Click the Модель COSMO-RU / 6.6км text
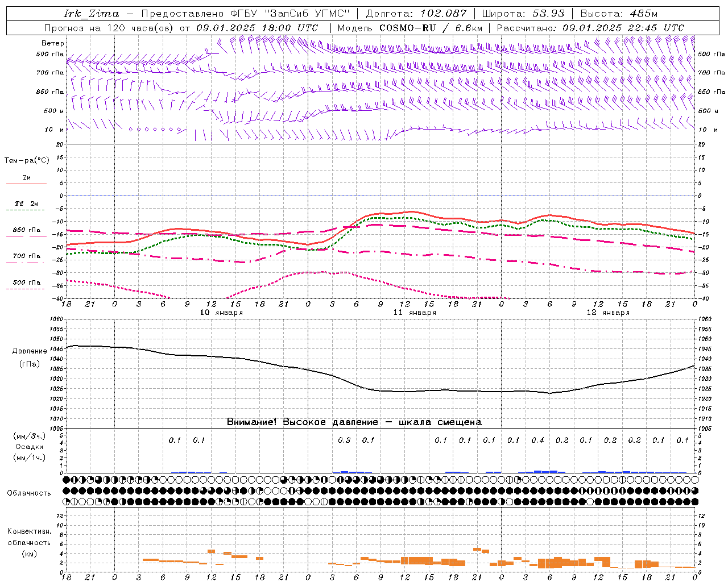The width and height of the screenshot is (728, 582). pyautogui.click(x=410, y=28)
